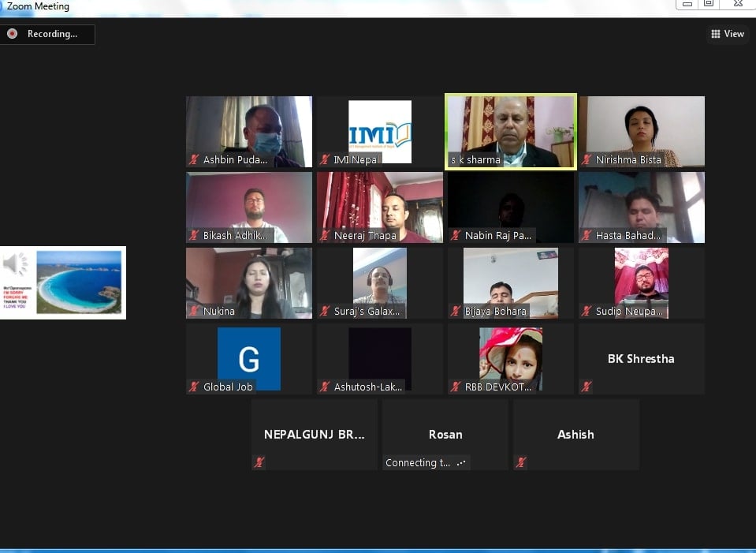756x553 pixels.
Task: Click muted mic icon in BK Shrestha tile
Action: pyautogui.click(x=587, y=387)
